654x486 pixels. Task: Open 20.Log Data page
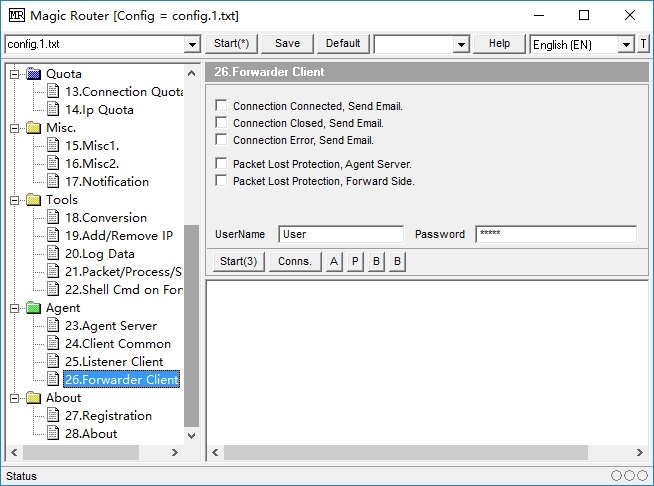pos(100,254)
